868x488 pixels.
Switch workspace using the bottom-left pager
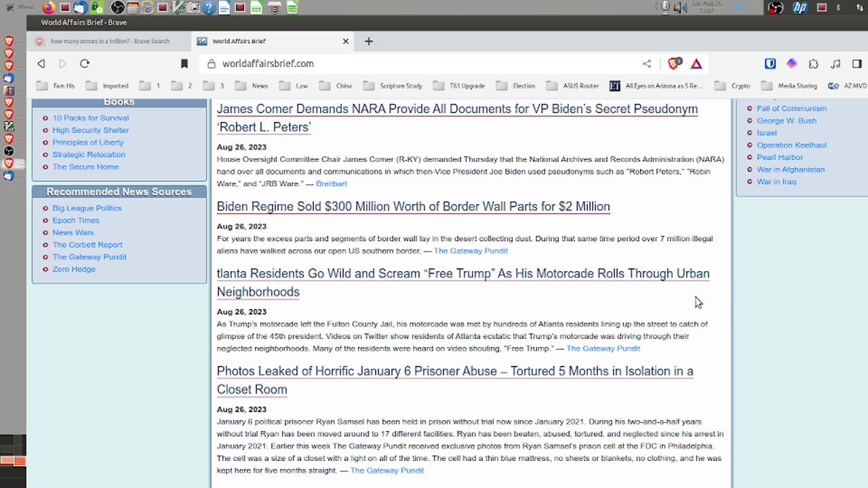13,461
